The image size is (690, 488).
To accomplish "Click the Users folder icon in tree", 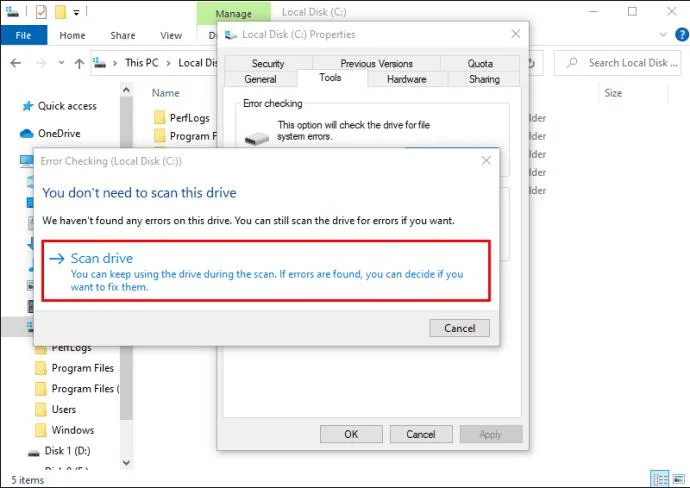I will [40, 409].
